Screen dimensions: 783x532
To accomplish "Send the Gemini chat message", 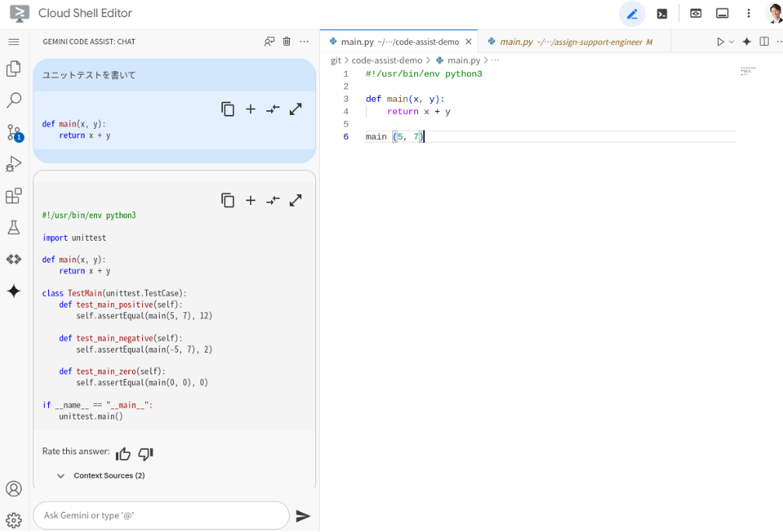I will tap(303, 516).
